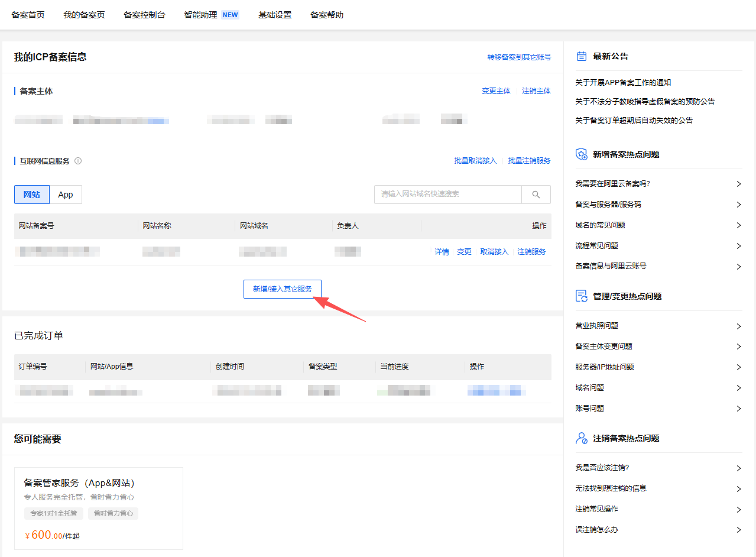Focus the website domain search field

[447, 195]
